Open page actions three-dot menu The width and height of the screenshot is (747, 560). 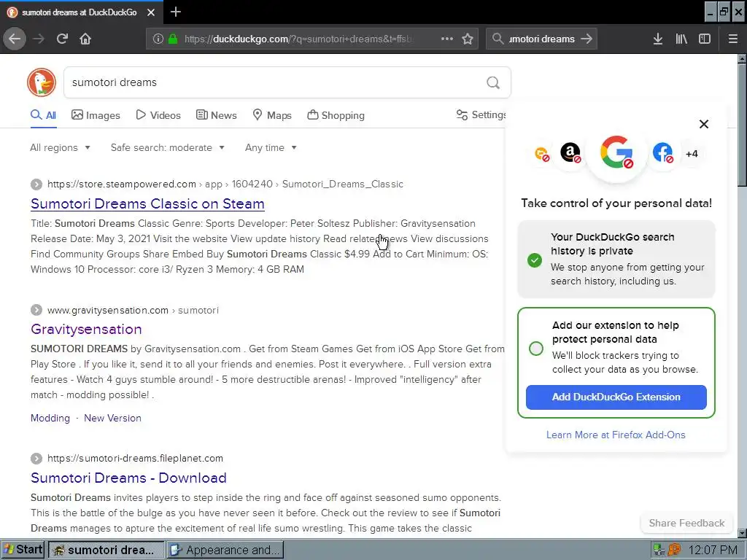[447, 39]
